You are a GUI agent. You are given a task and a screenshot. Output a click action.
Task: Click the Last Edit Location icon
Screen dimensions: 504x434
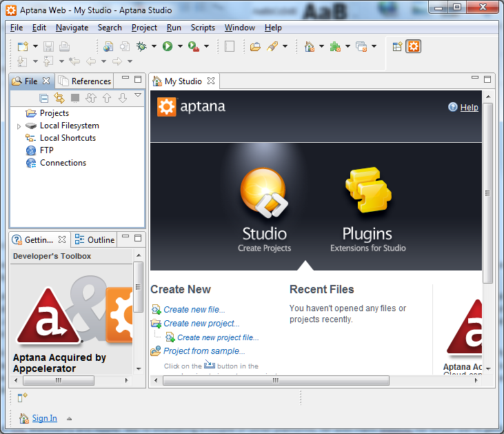point(74,61)
